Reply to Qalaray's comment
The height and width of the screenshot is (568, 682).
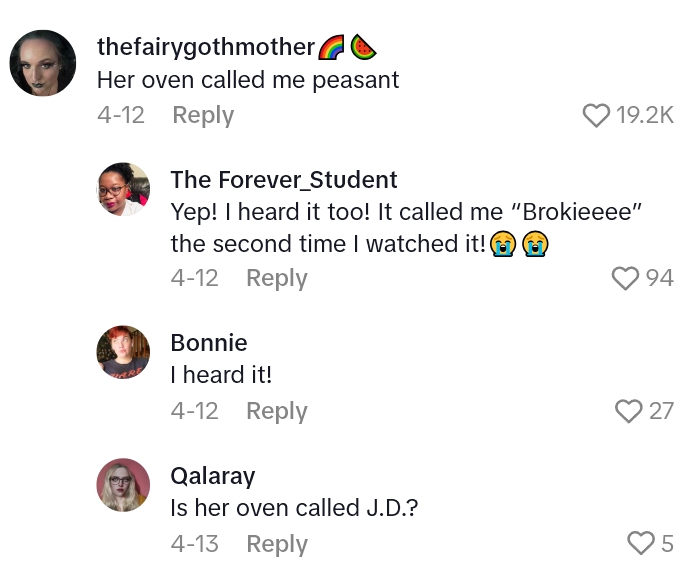click(277, 544)
